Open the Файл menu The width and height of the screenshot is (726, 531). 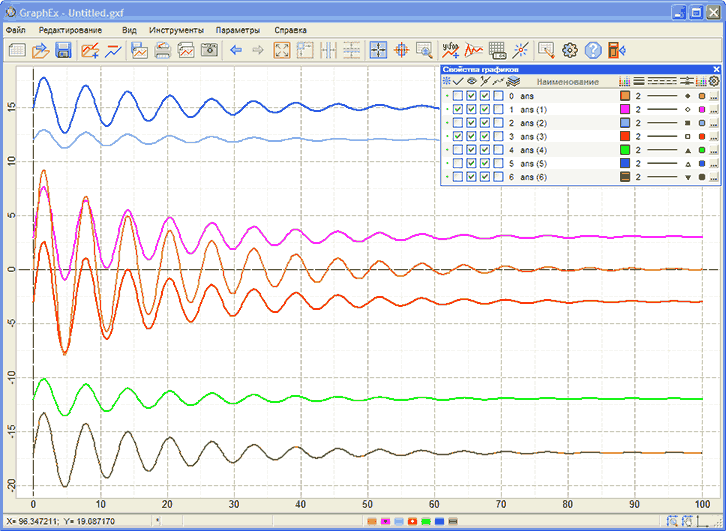click(x=15, y=30)
